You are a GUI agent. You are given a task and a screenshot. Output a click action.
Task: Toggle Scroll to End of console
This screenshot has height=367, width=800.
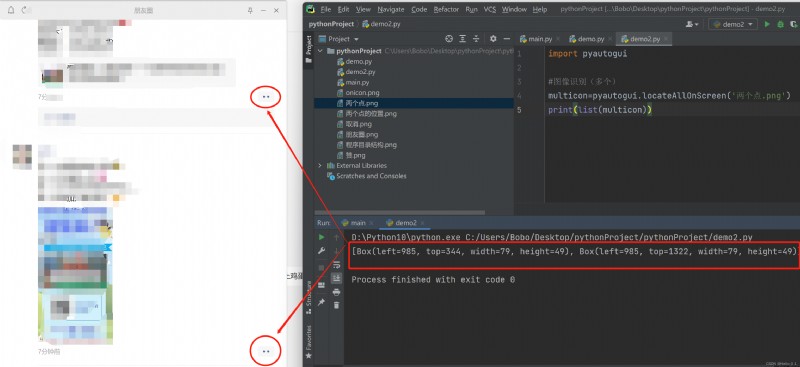pyautogui.click(x=336, y=278)
